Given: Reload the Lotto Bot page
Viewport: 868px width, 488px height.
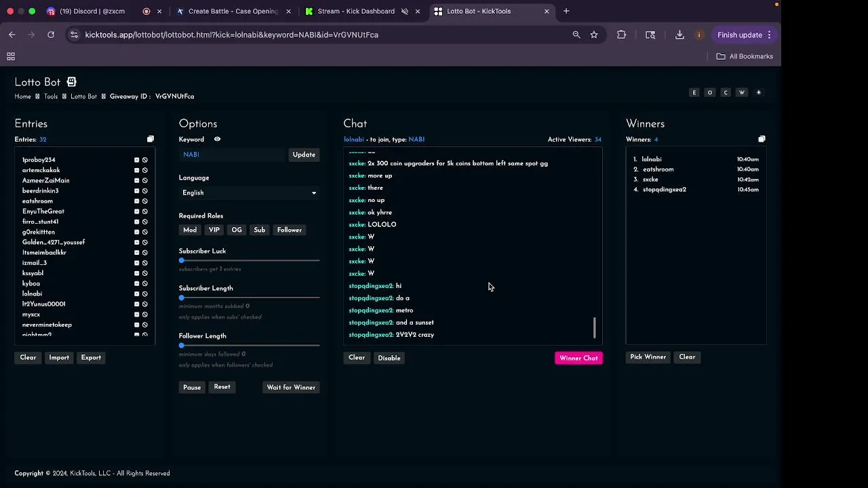Looking at the screenshot, I should (51, 35).
